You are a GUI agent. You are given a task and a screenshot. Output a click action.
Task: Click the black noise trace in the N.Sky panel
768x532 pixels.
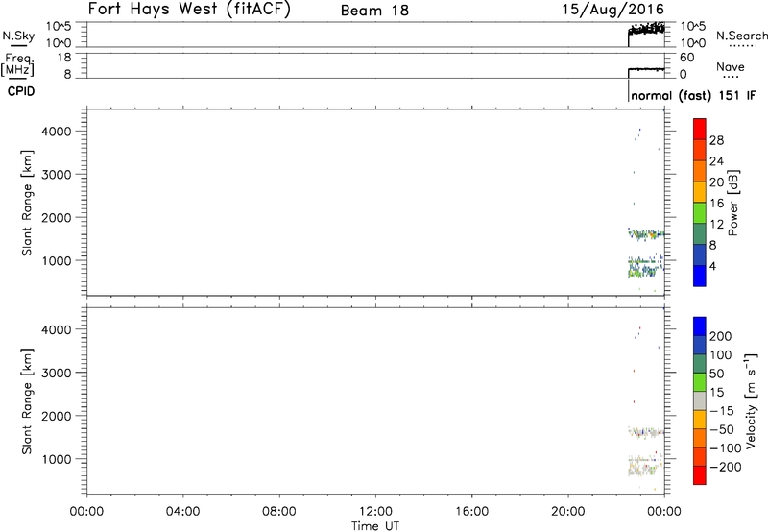pyautogui.click(x=646, y=30)
